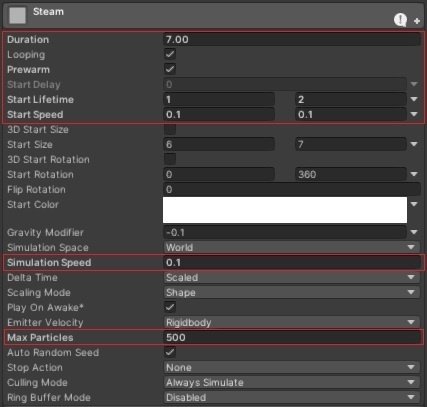Toggle the Looping checkbox
427x407 pixels.
(x=170, y=54)
